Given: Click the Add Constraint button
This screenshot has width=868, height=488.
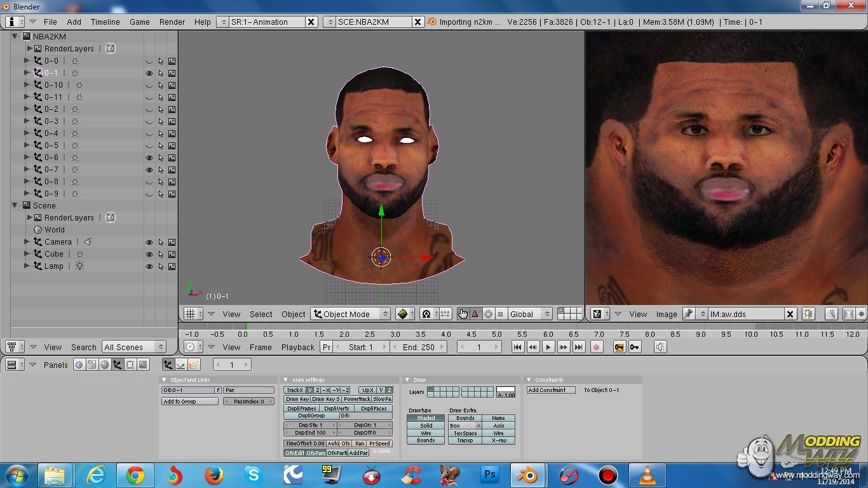Looking at the screenshot, I should (551, 390).
